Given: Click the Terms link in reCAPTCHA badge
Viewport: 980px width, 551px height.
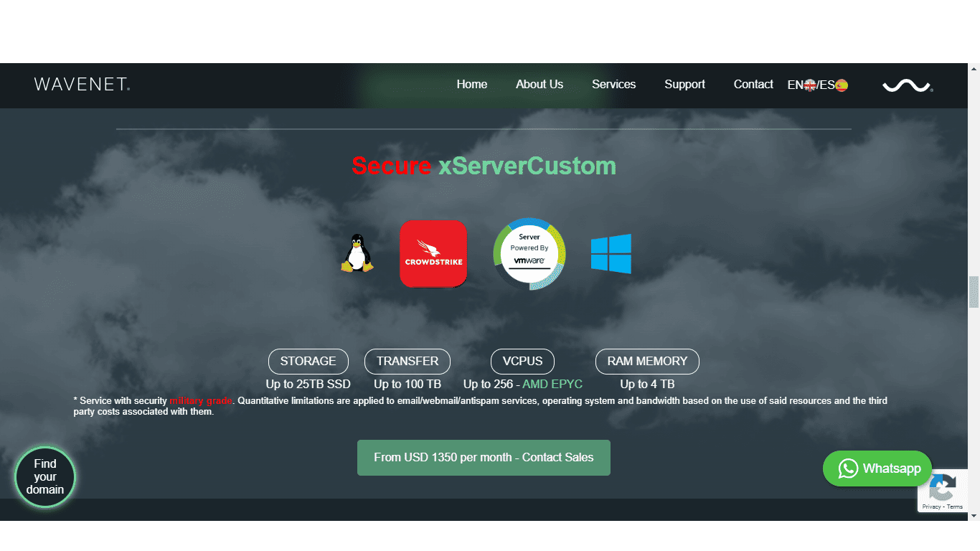Looking at the screenshot, I should (955, 507).
